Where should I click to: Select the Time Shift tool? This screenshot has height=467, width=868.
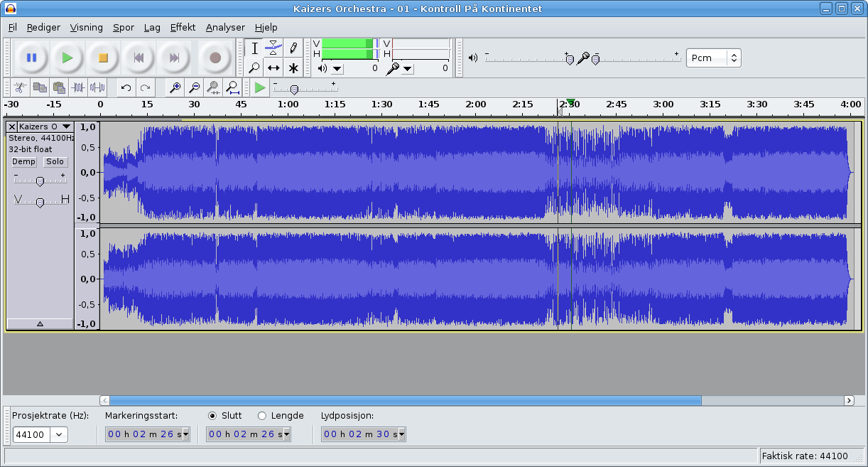tap(273, 68)
